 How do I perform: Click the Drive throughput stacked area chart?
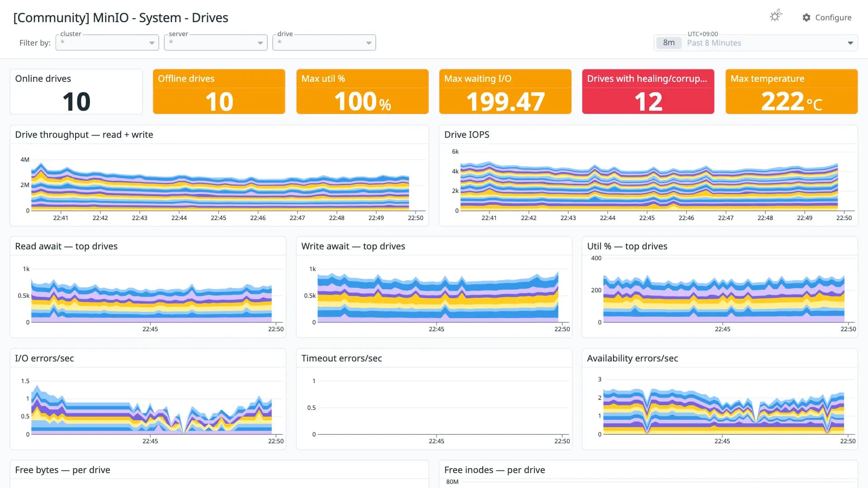(220, 186)
